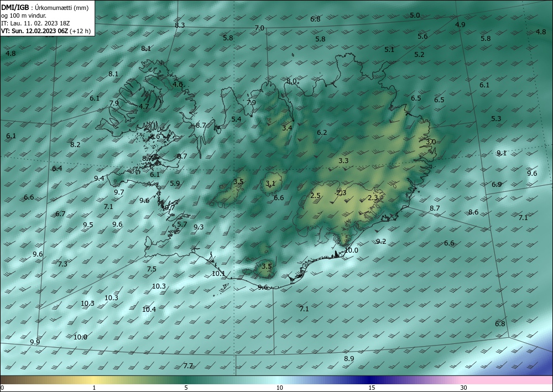Click the 8.0 value near the north coast
553x392 pixels.
coord(291,81)
